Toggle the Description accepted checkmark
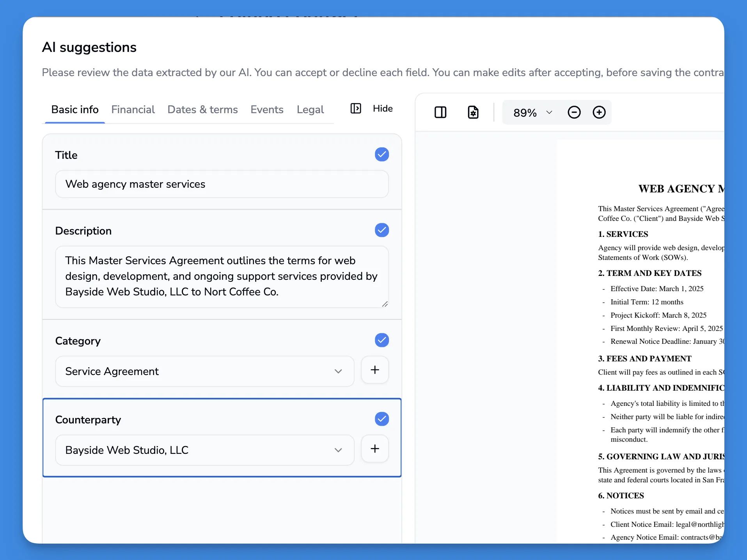This screenshot has width=747, height=560. tap(381, 230)
